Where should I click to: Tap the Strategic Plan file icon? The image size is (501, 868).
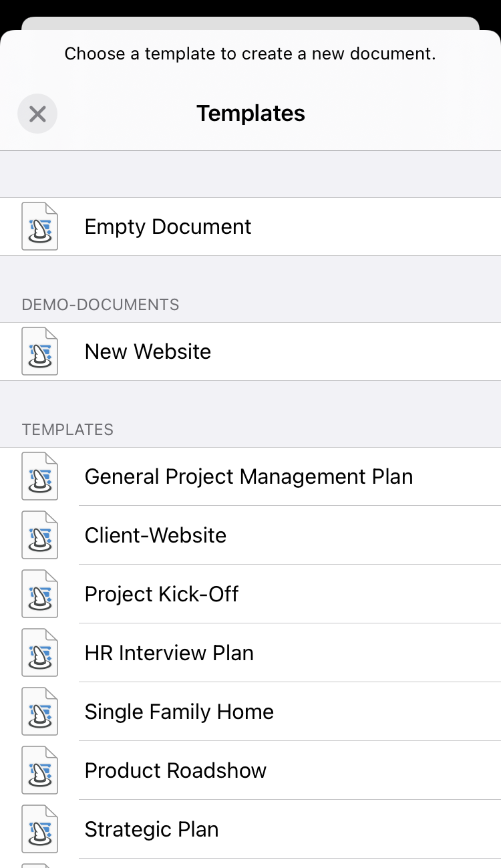40,829
